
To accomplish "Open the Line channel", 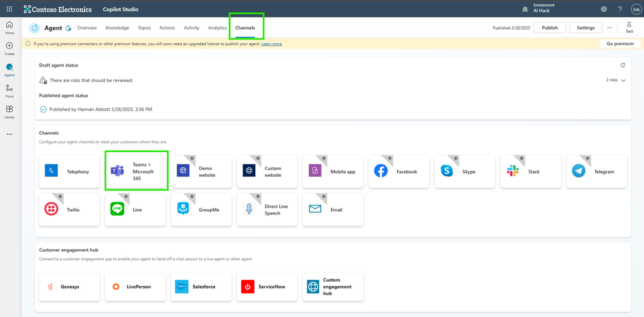I will pos(135,209).
